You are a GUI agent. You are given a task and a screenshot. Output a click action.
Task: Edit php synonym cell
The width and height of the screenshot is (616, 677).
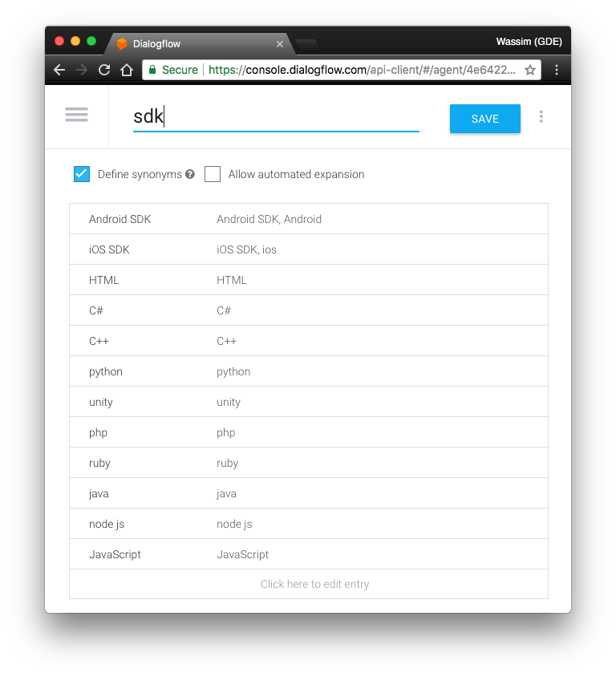point(226,433)
